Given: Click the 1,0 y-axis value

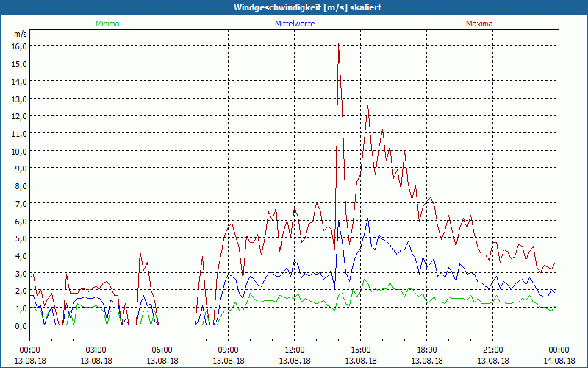Looking at the screenshot, I should (21, 308).
